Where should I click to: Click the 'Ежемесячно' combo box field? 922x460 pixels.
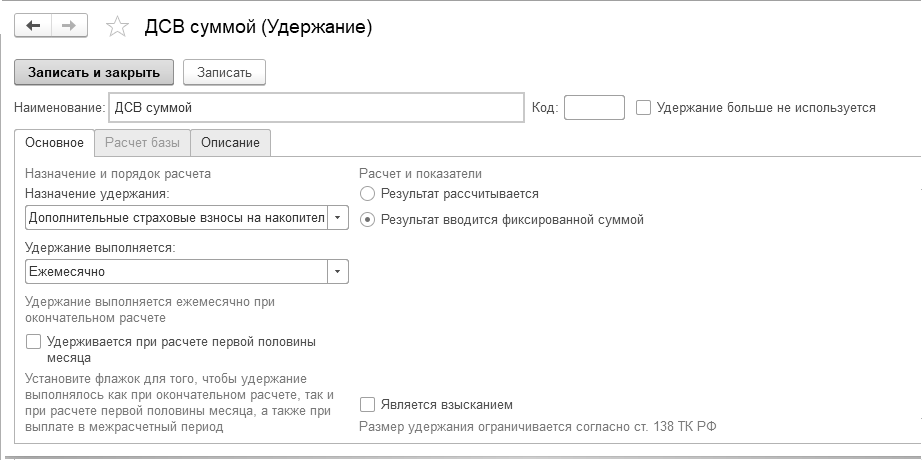tap(176, 271)
